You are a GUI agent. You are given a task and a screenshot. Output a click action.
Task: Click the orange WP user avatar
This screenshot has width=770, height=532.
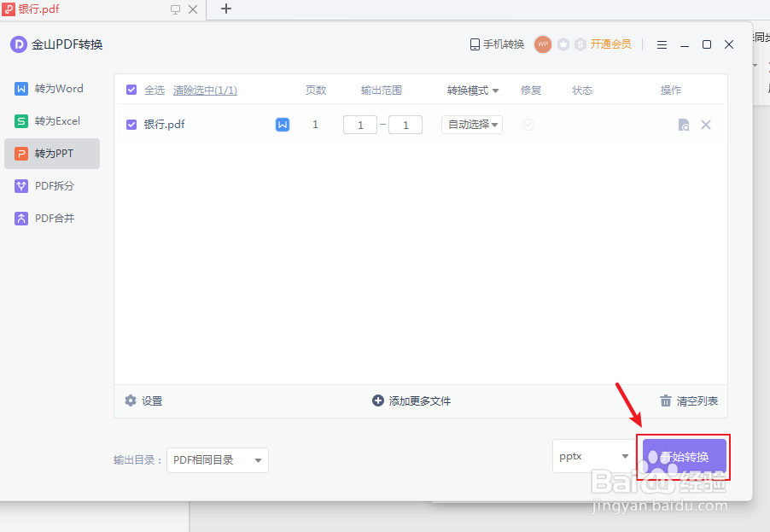point(543,44)
